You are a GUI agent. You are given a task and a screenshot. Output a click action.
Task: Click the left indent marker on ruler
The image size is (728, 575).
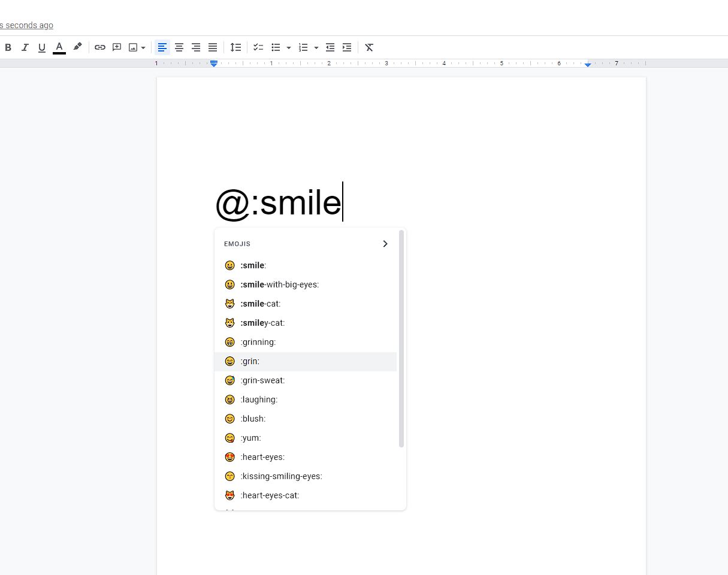click(x=213, y=63)
